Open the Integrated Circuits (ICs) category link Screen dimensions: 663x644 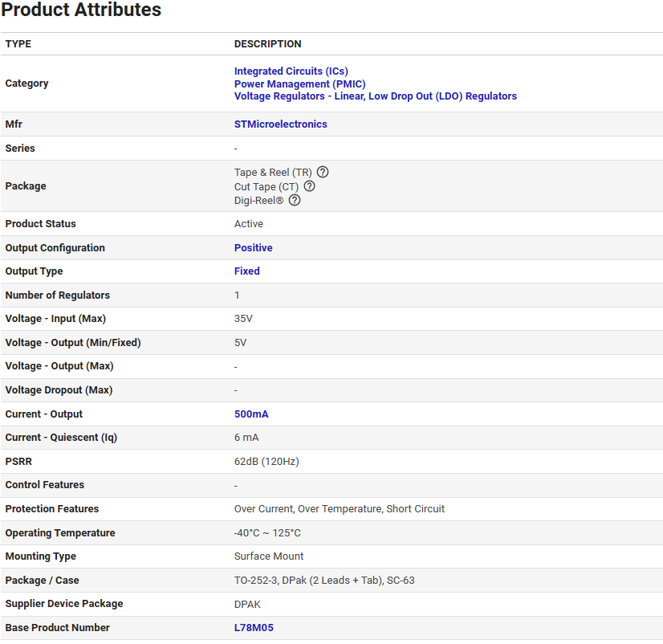click(291, 71)
